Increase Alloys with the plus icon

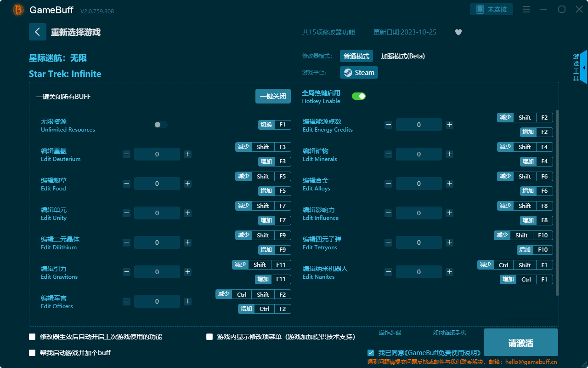click(449, 184)
